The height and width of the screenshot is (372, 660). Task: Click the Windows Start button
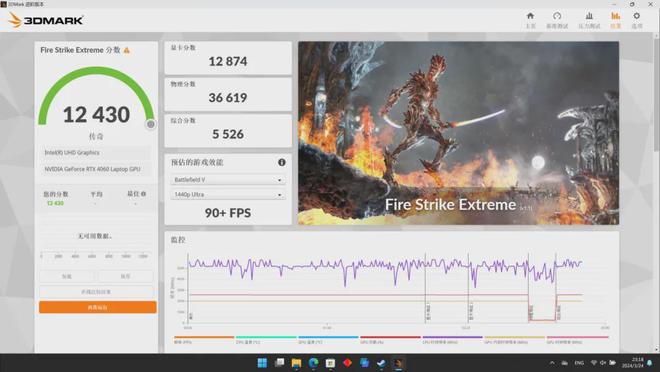click(x=262, y=363)
